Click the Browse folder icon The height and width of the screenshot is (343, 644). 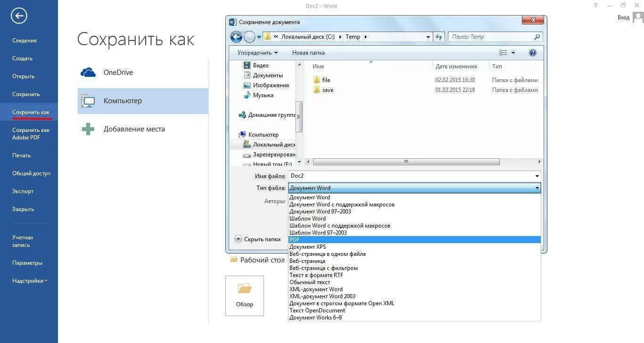coord(245,288)
